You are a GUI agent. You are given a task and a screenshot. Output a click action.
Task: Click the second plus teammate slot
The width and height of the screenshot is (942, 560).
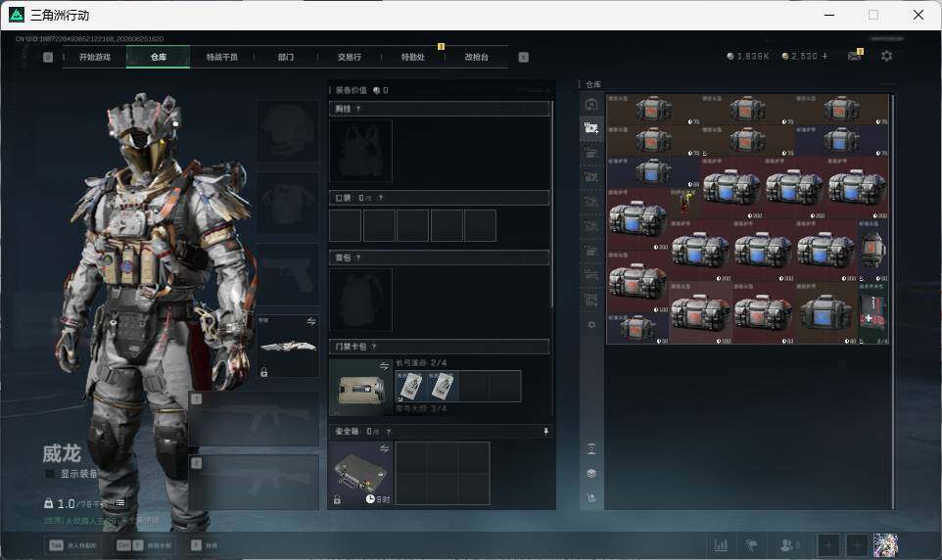coord(857,545)
